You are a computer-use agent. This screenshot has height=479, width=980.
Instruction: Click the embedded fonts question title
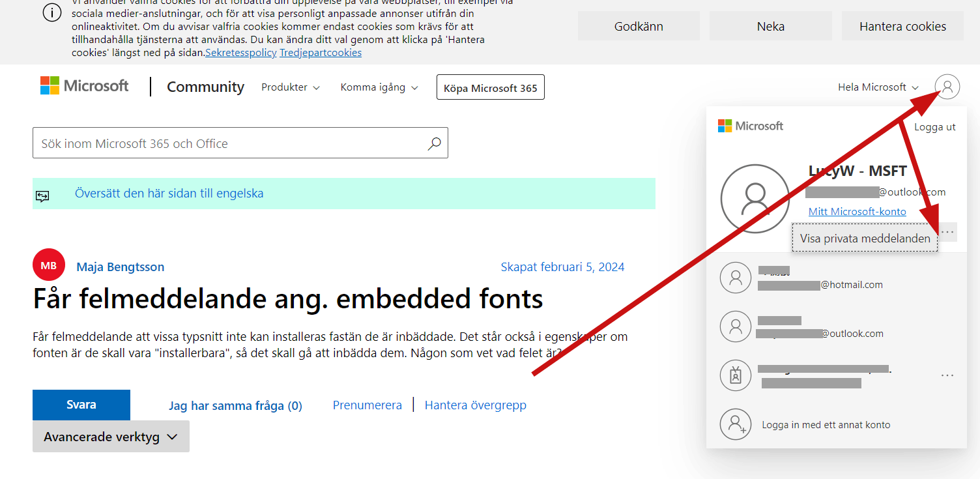[x=288, y=299]
